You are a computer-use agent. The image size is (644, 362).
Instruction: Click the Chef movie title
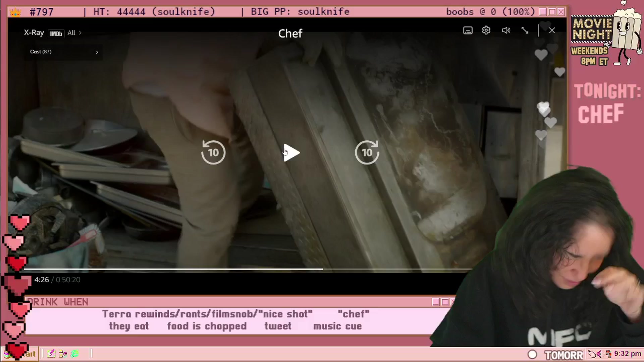pos(290,33)
